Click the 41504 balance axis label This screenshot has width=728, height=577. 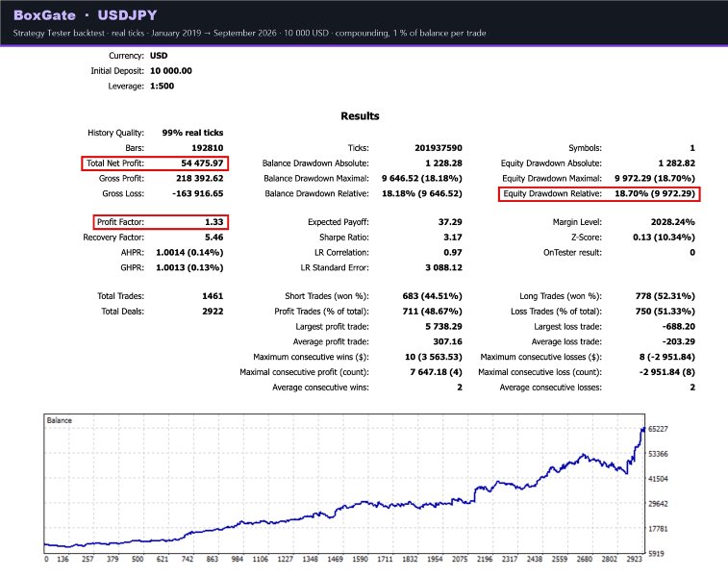pos(658,479)
